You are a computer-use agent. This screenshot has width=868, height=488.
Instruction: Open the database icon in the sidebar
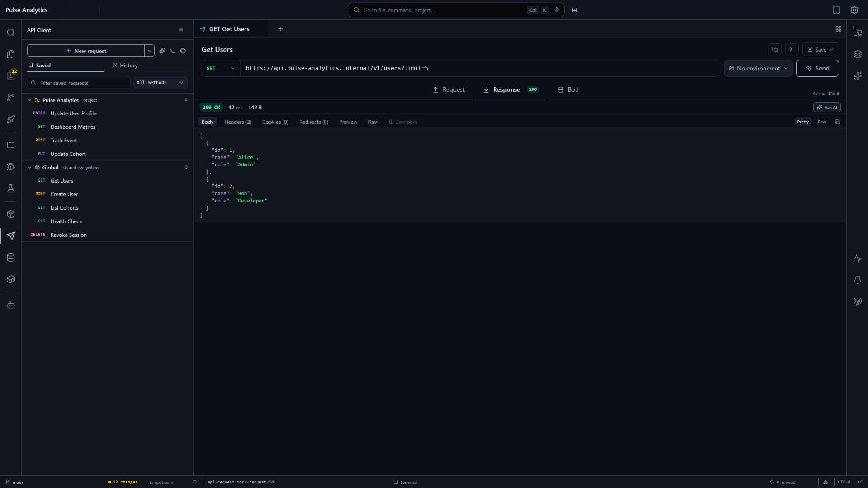[11, 258]
